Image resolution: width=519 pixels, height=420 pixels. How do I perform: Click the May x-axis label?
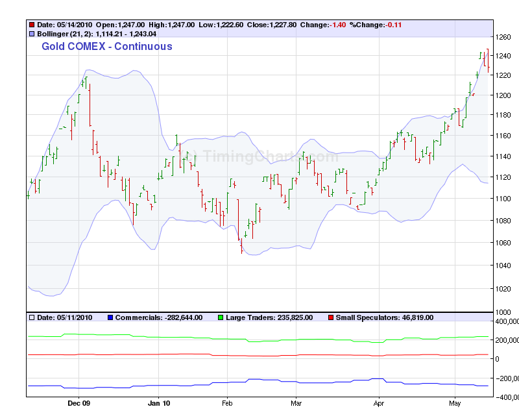click(454, 403)
